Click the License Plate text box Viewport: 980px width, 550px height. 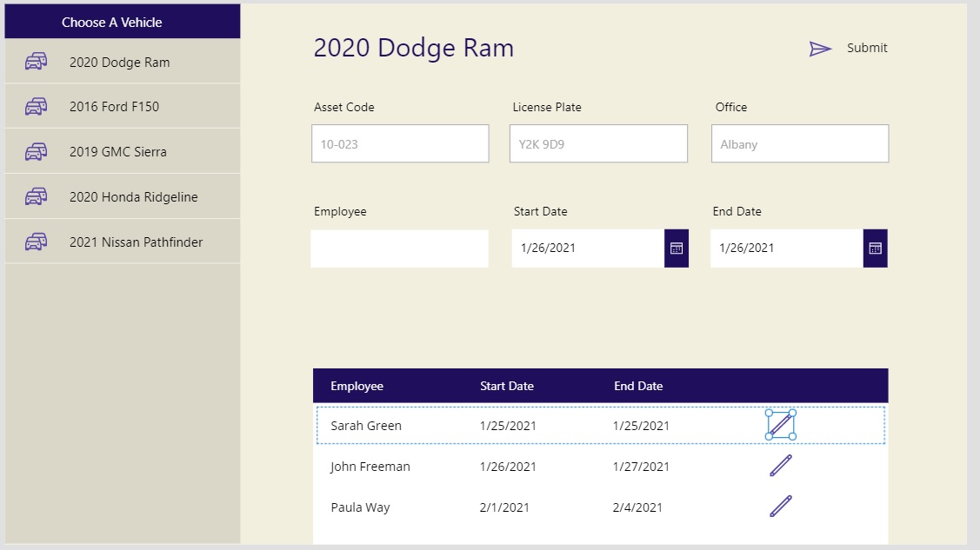[598, 142]
